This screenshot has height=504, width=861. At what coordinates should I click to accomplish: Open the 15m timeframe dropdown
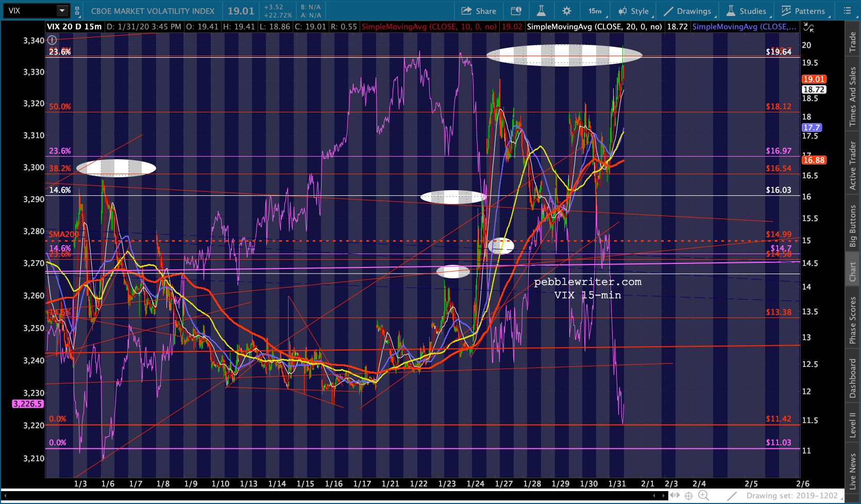597,11
